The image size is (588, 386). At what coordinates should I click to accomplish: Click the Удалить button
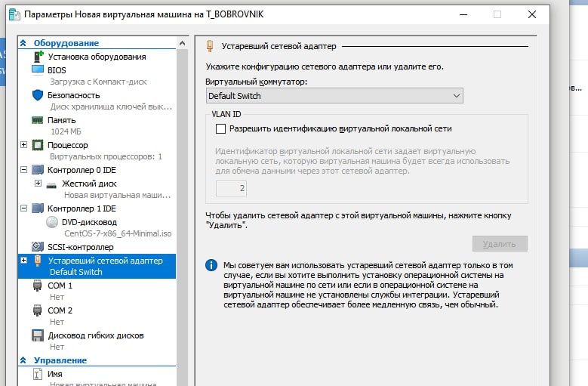pos(500,244)
